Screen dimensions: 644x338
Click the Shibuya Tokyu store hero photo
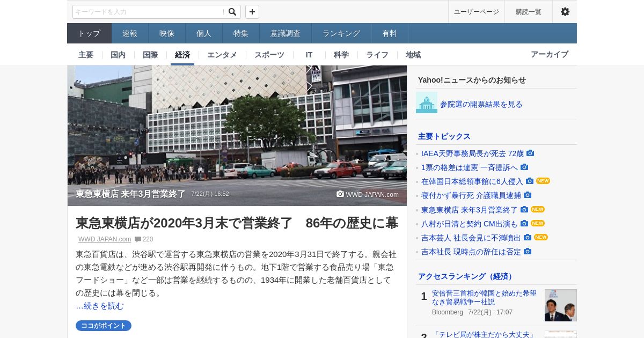pyautogui.click(x=237, y=135)
